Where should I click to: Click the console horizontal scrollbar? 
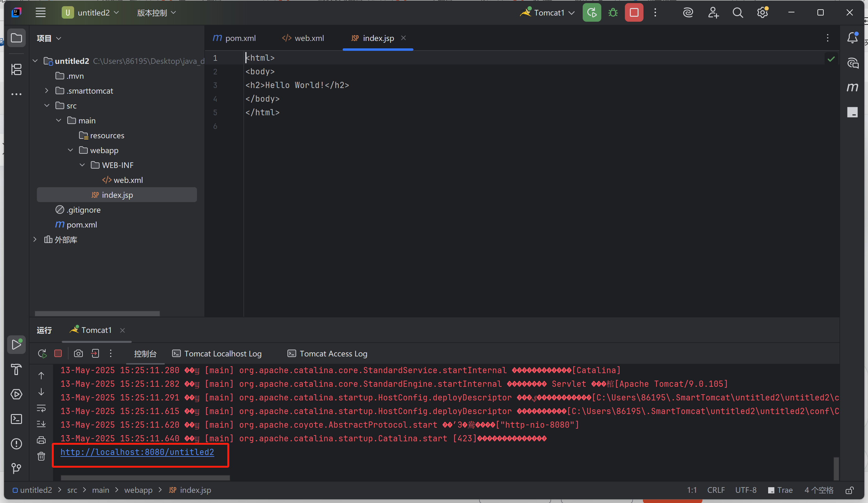[x=145, y=478]
